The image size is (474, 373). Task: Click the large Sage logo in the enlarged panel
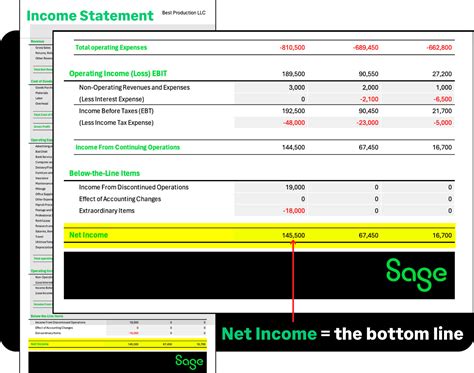pyautogui.click(x=416, y=275)
